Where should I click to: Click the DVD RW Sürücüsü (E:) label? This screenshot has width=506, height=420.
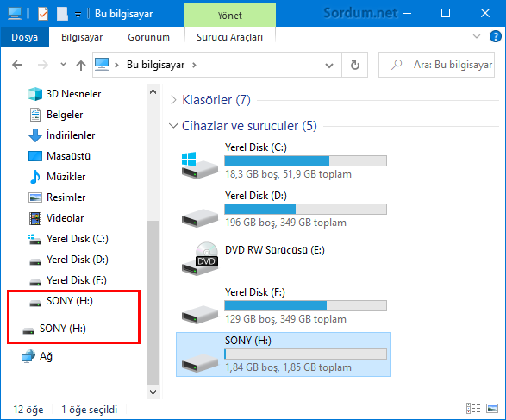click(x=275, y=250)
